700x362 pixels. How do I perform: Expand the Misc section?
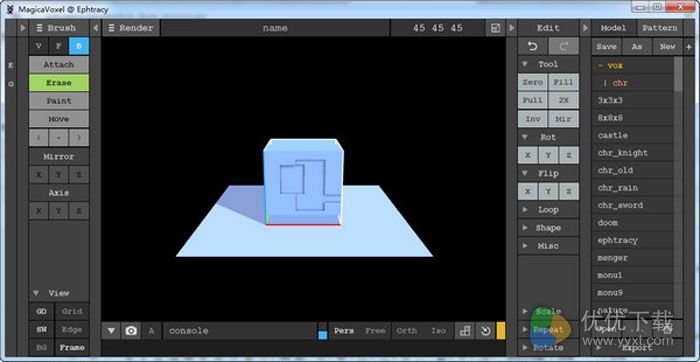coord(525,246)
